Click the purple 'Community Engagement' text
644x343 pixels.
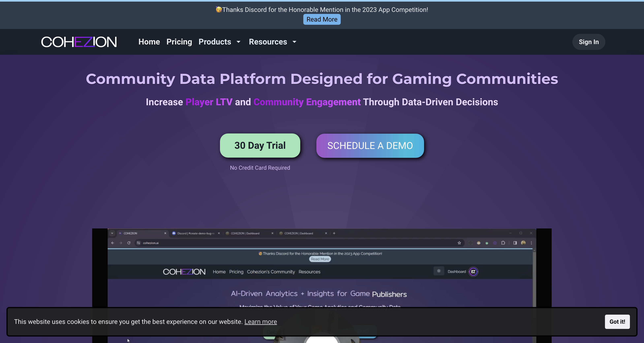coord(307,102)
